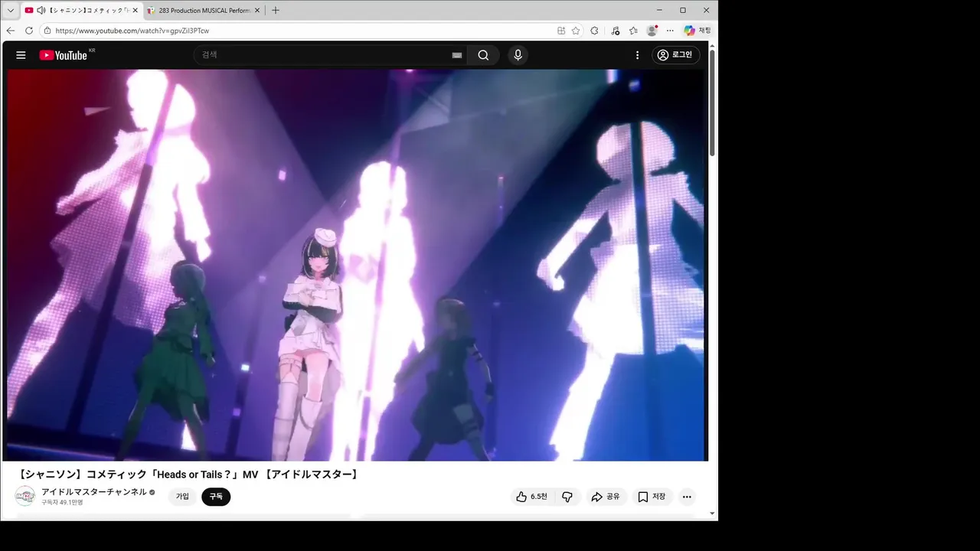Minimize the browser window
This screenshot has width=980, height=551.
pyautogui.click(x=660, y=11)
